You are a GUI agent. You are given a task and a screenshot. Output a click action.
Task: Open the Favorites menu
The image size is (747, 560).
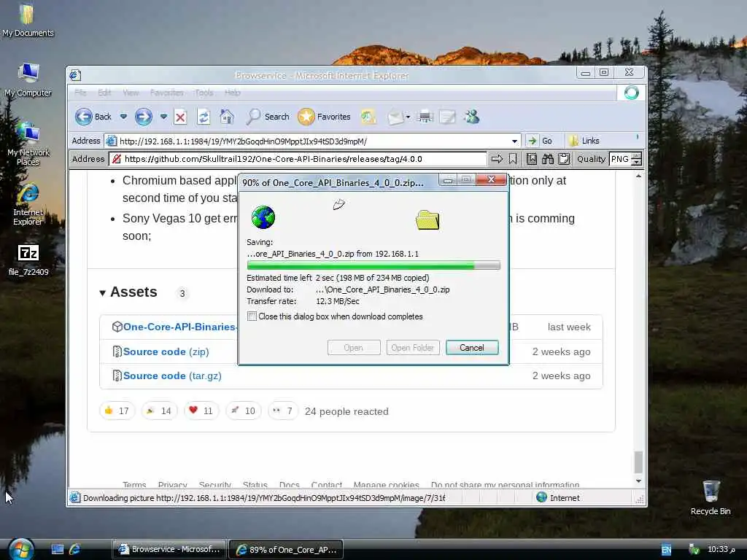pyautogui.click(x=167, y=93)
